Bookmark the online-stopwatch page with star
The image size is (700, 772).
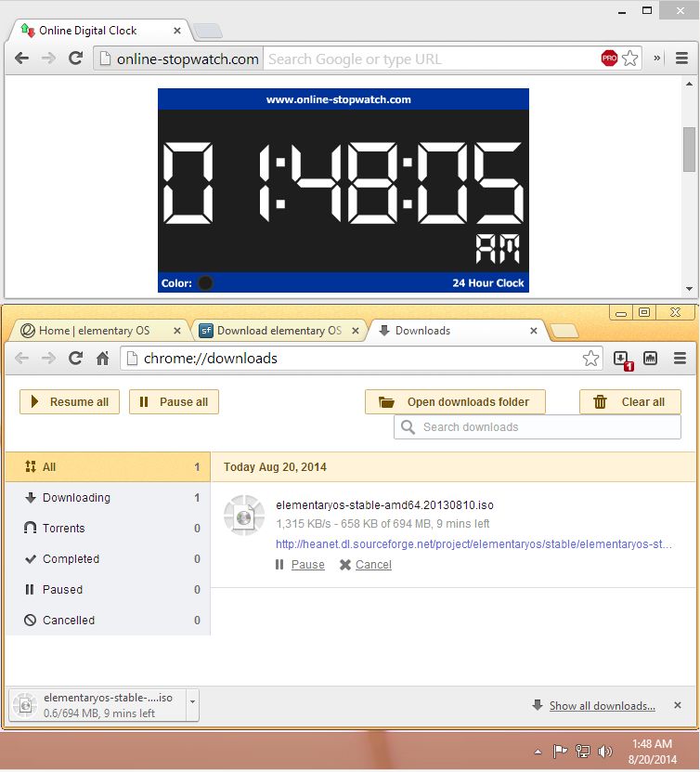[x=629, y=59]
